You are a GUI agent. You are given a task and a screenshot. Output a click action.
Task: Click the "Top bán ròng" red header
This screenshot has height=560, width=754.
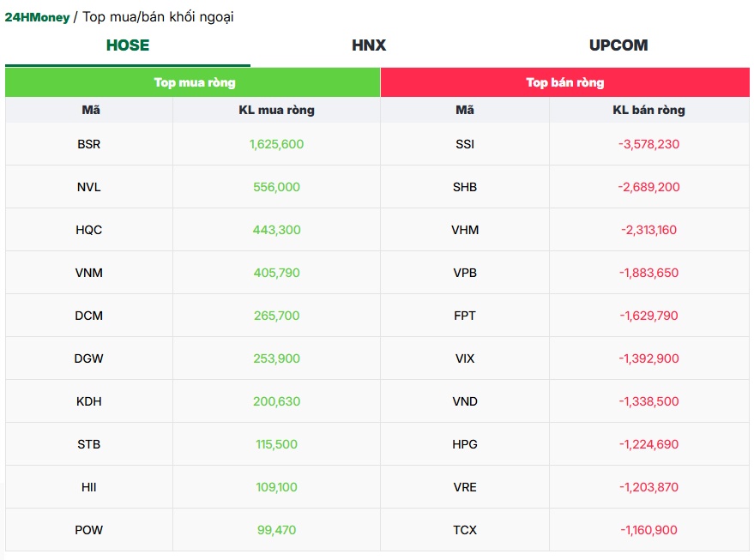pyautogui.click(x=565, y=82)
